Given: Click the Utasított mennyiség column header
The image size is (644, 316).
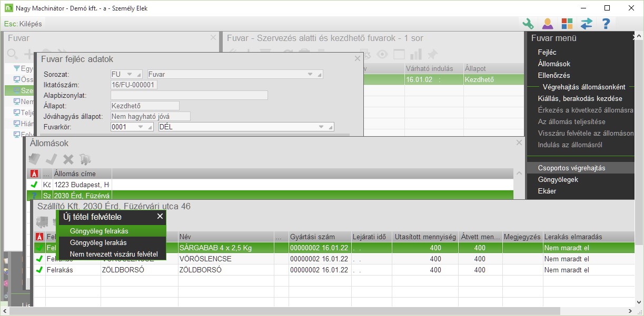Looking at the screenshot, I should coord(425,237).
